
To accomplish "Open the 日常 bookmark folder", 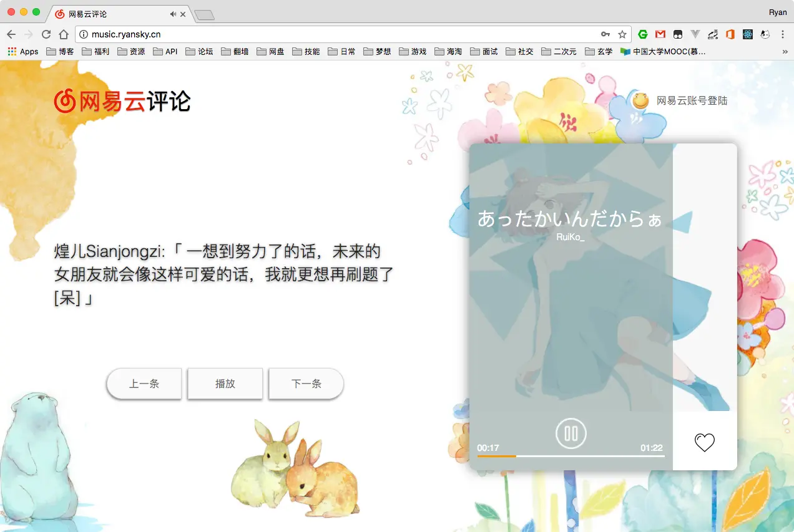I will [342, 52].
